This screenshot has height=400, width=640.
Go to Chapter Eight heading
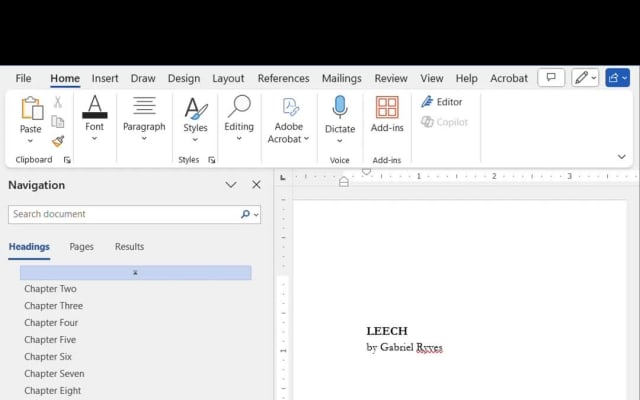pyautogui.click(x=53, y=391)
